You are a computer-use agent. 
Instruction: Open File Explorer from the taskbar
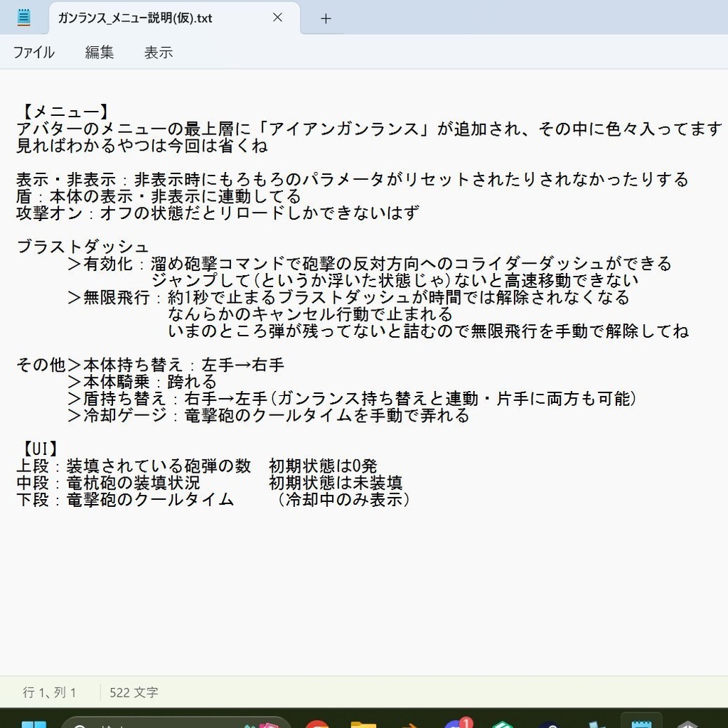[x=363, y=724]
